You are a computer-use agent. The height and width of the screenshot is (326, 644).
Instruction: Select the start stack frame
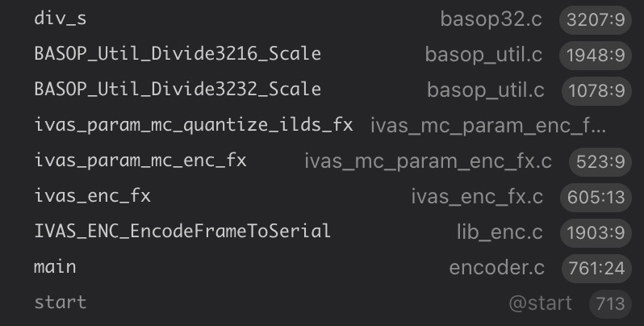60,303
